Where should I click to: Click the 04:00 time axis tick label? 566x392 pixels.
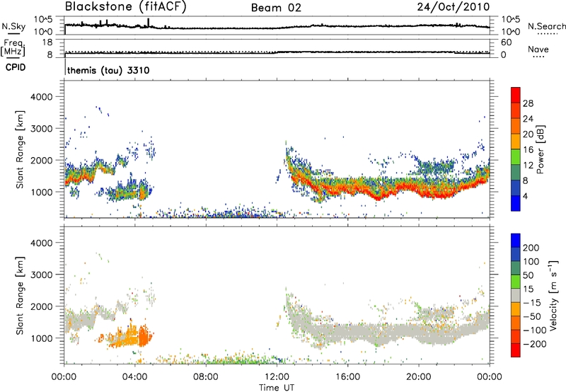point(134,377)
